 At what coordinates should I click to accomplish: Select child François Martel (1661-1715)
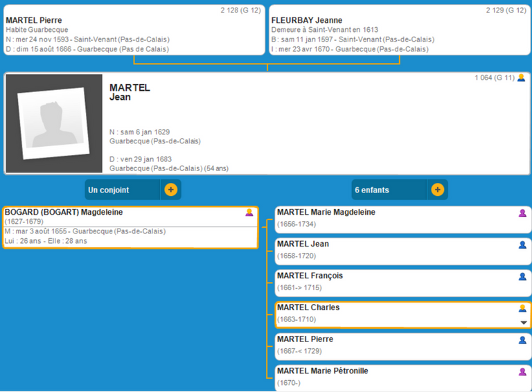coord(388,282)
